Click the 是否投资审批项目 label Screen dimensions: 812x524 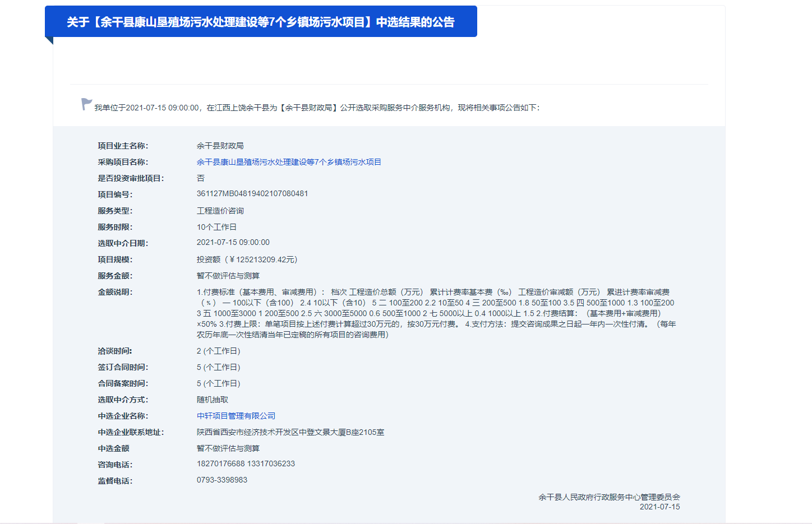coord(131,178)
